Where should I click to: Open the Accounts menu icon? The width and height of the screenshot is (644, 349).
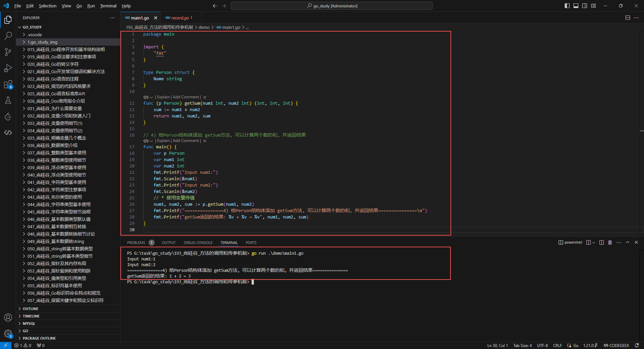click(x=8, y=317)
